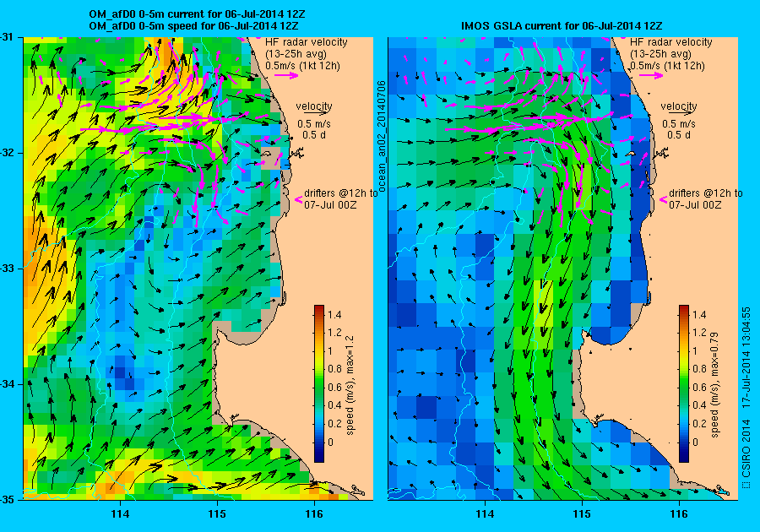
Task: Click 'HF radar velocity' label in IMOS GSLA map
Action: click(x=670, y=42)
